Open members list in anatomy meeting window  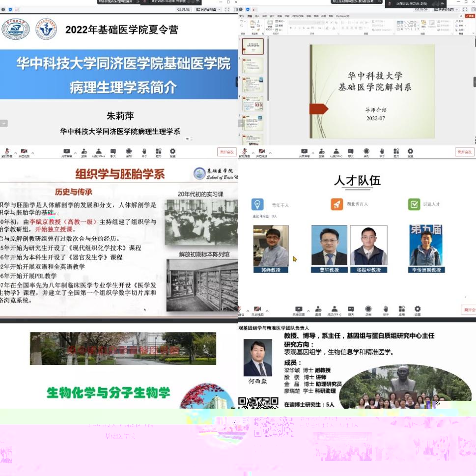pyautogui.click(x=336, y=153)
